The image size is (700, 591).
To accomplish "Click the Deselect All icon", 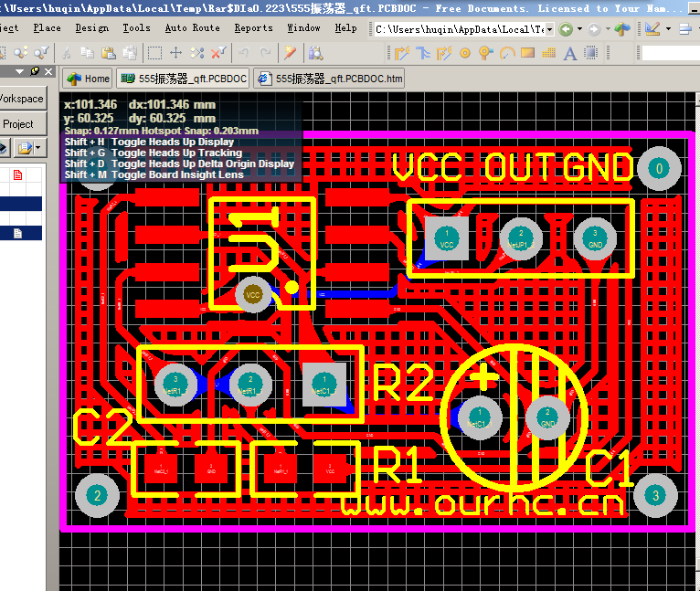I will [x=196, y=54].
